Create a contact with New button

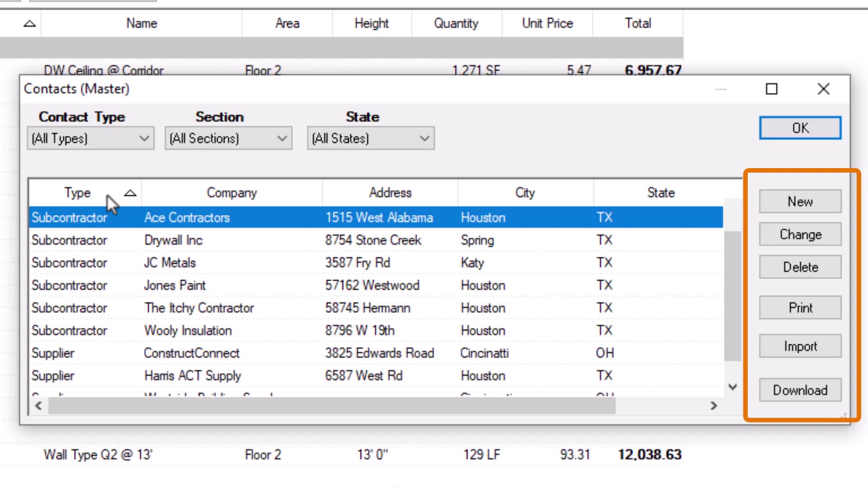tap(800, 202)
